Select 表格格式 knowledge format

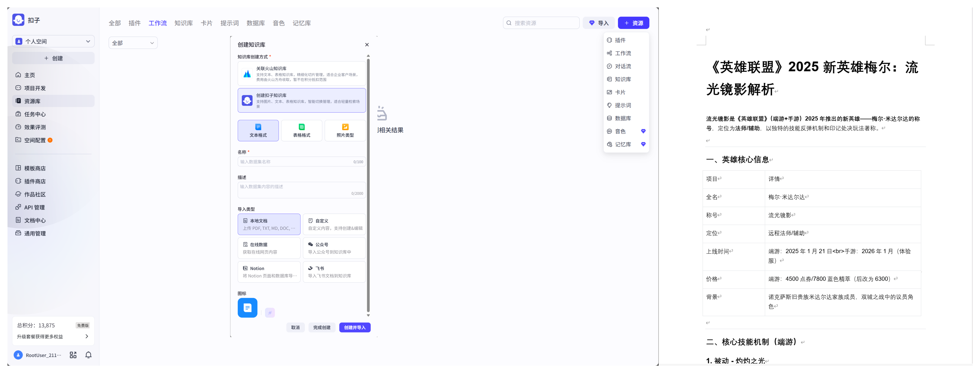[301, 130]
